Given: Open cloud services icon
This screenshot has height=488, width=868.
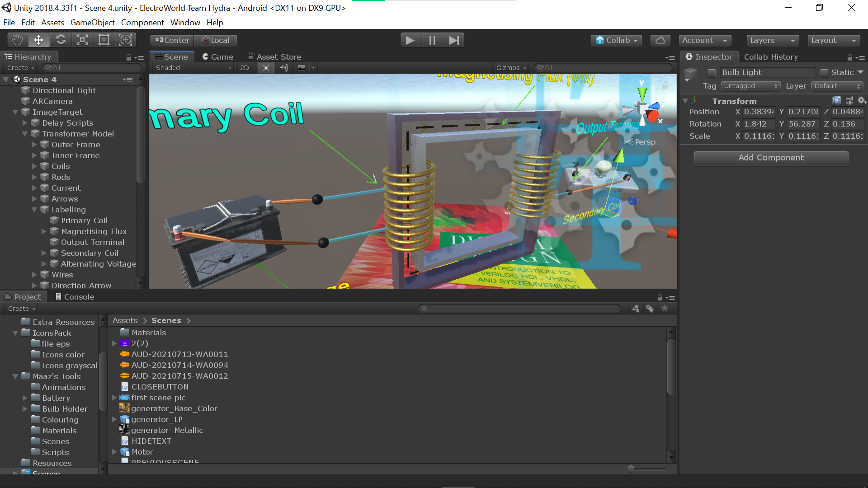Looking at the screenshot, I should click(660, 40).
